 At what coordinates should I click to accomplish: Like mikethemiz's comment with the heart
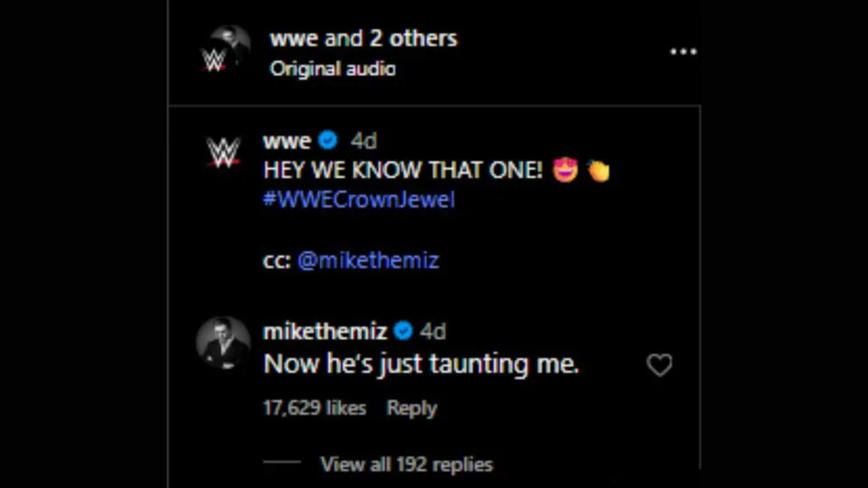coord(659,365)
